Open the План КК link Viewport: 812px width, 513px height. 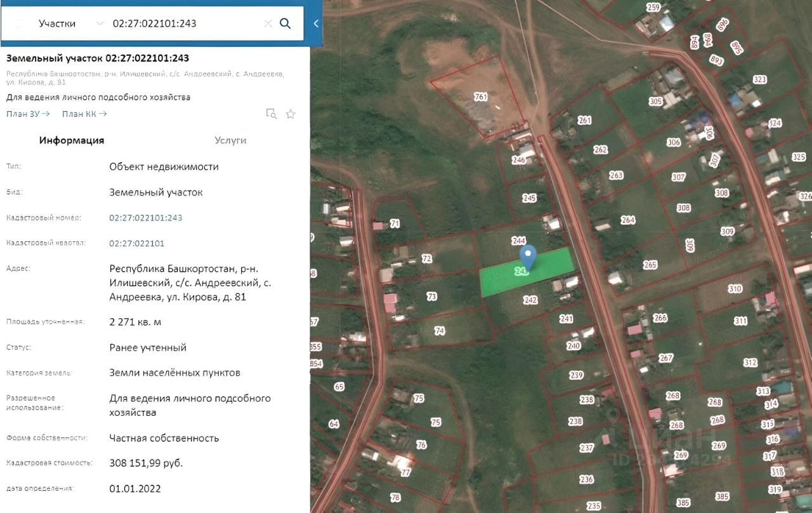(x=84, y=114)
